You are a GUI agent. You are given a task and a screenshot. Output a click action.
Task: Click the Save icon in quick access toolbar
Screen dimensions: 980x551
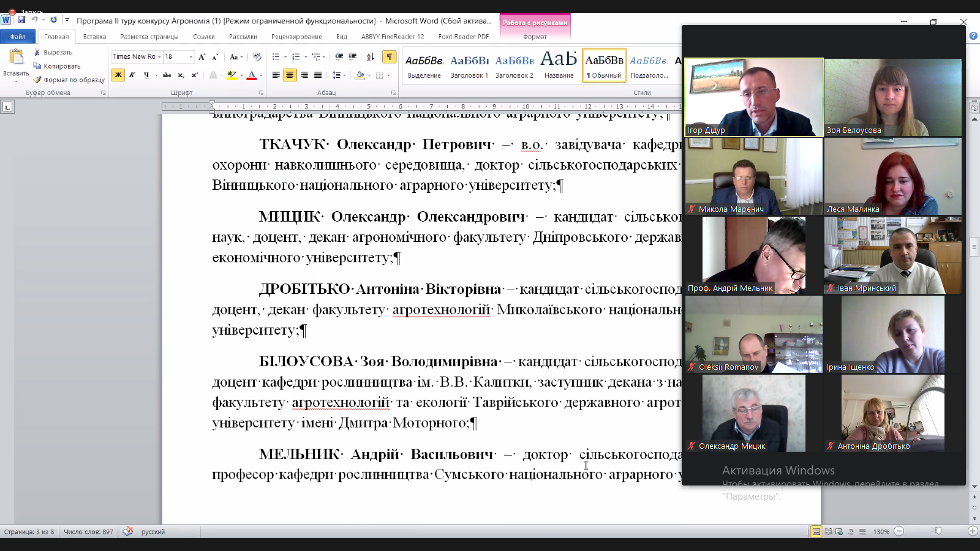pyautogui.click(x=21, y=20)
